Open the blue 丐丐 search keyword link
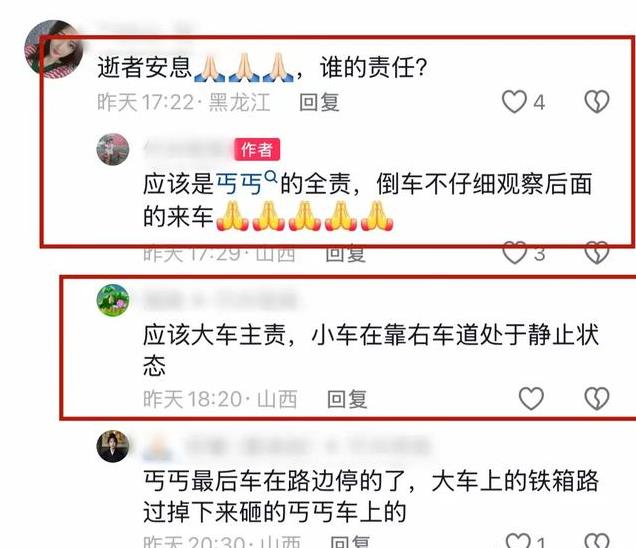 pyautogui.click(x=239, y=185)
